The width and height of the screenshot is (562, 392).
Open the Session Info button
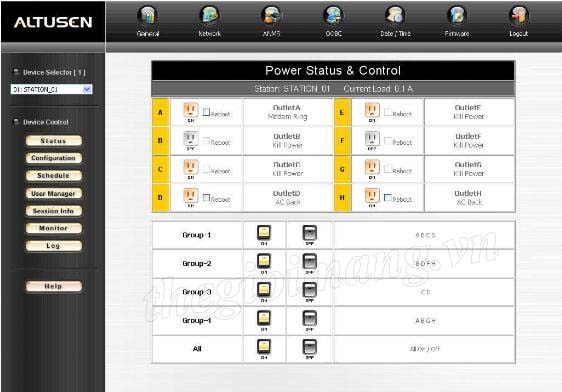tap(53, 211)
